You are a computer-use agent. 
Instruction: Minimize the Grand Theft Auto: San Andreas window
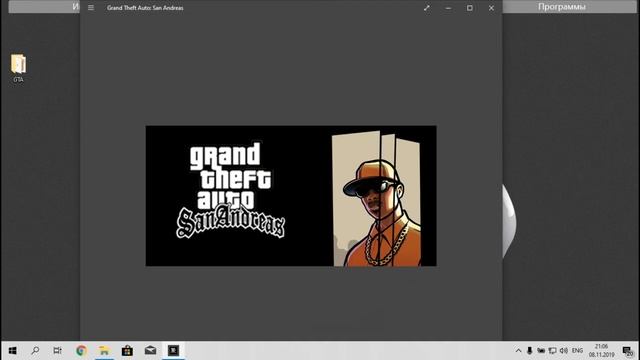pos(448,8)
